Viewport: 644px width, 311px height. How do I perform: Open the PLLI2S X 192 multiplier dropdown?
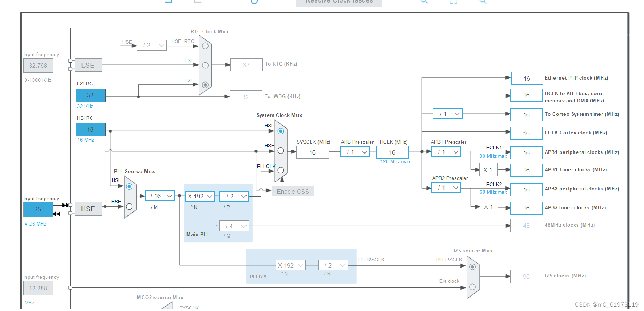tap(291, 265)
